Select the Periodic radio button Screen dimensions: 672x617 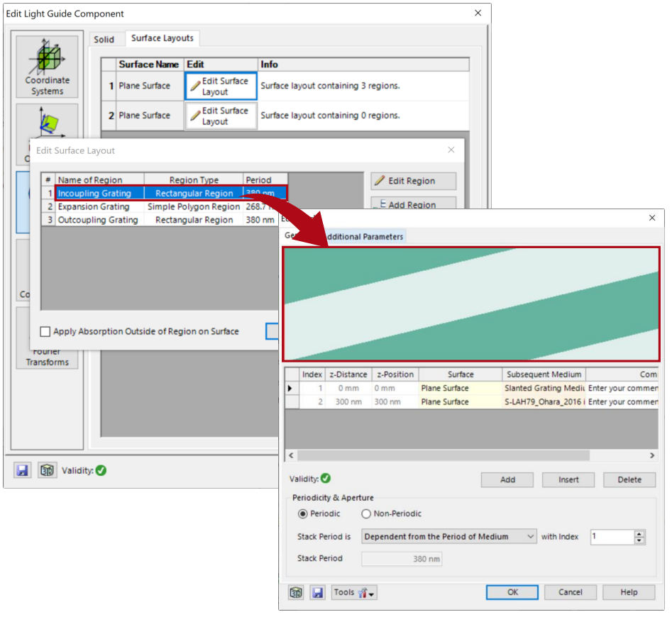click(303, 514)
